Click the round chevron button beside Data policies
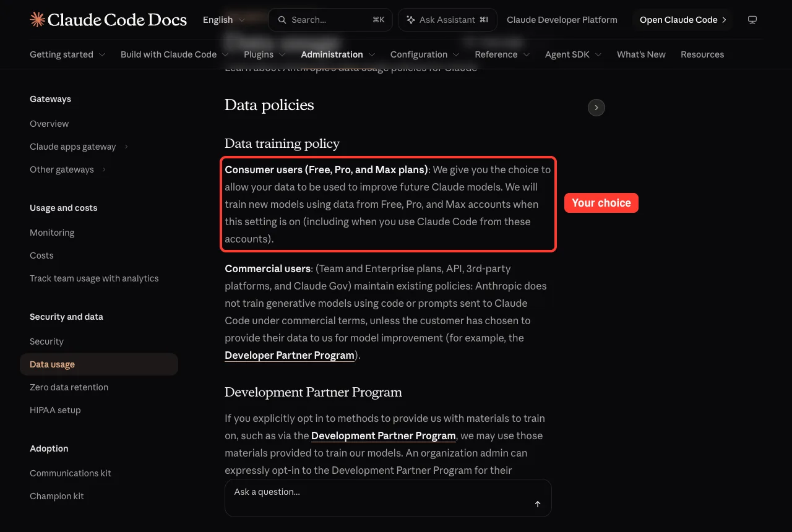 coord(596,108)
